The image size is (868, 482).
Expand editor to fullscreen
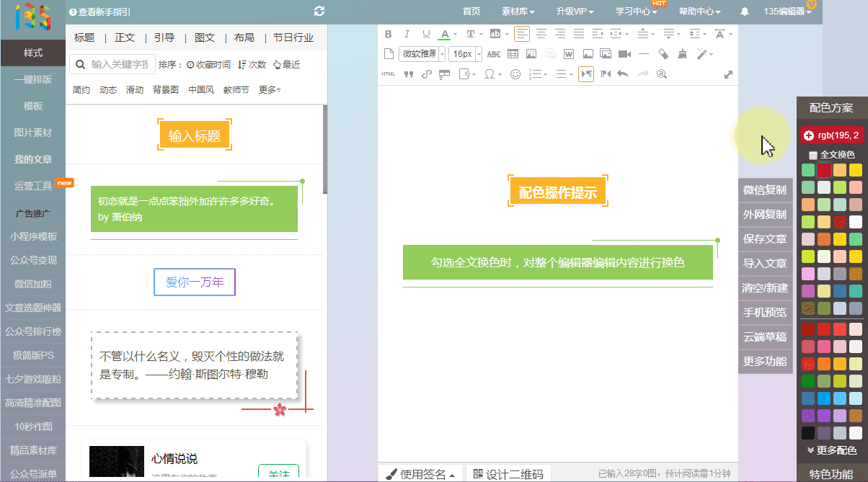(728, 74)
